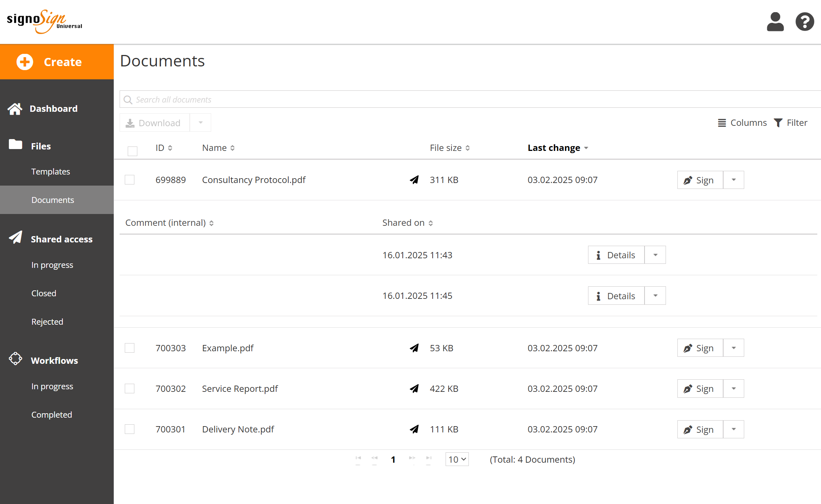Click shared paper plane icon for Example.pdf
Viewport: 821px width, 504px height.
414,348
